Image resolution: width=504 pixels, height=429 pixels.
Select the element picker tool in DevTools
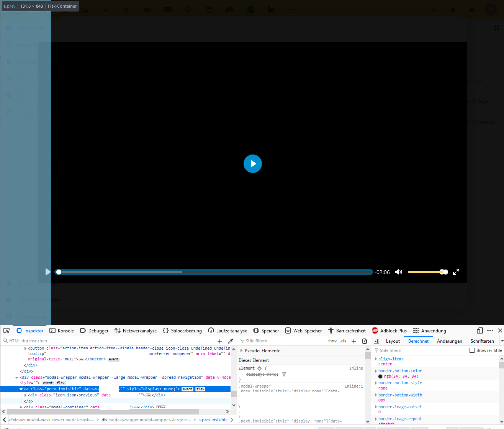coord(6,330)
